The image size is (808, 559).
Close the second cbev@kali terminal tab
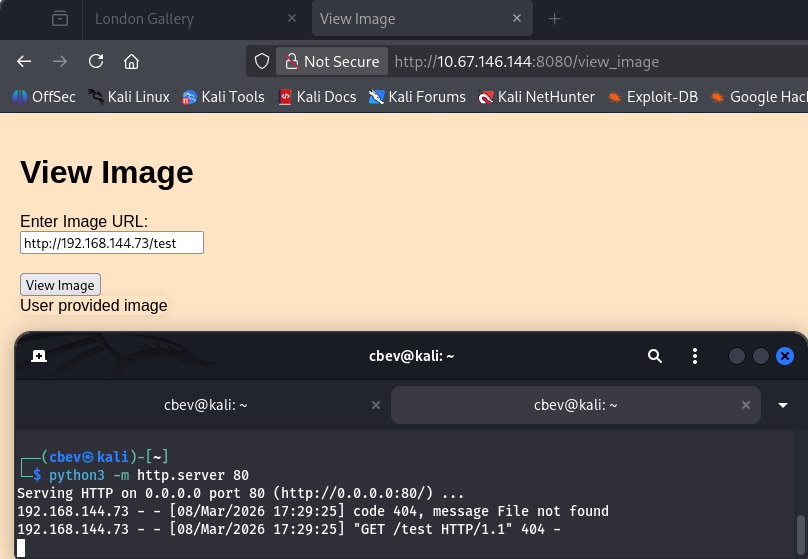[x=746, y=405]
